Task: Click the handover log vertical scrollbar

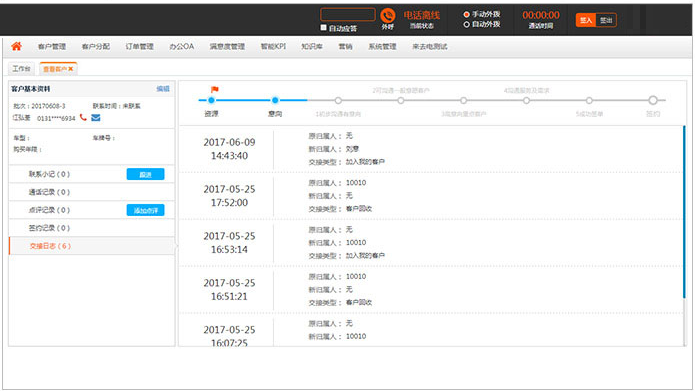Action: [x=684, y=213]
